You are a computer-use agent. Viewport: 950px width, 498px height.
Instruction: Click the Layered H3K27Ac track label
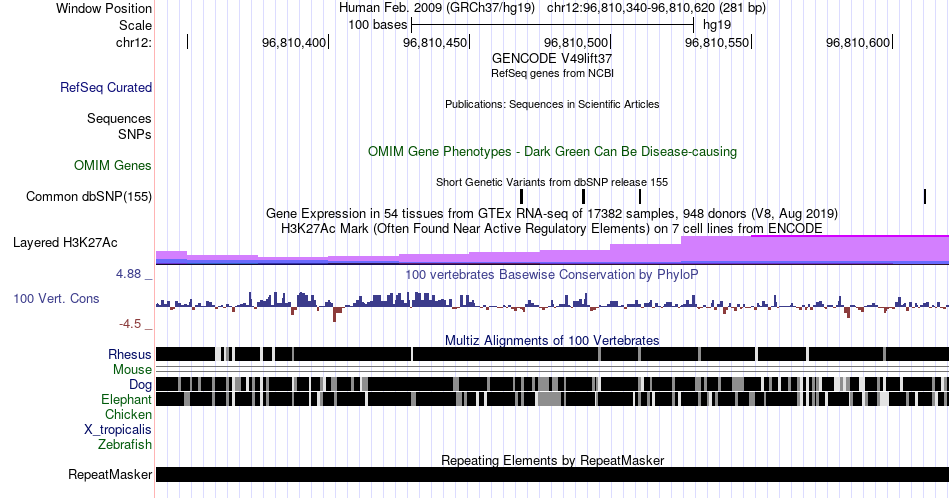65,242
